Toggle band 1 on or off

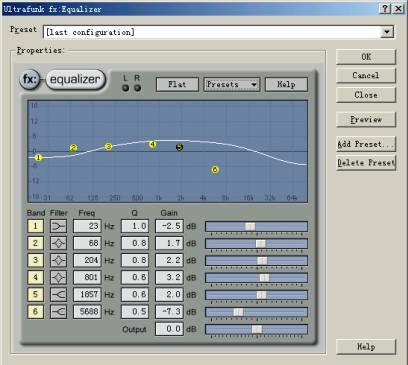coord(35,226)
